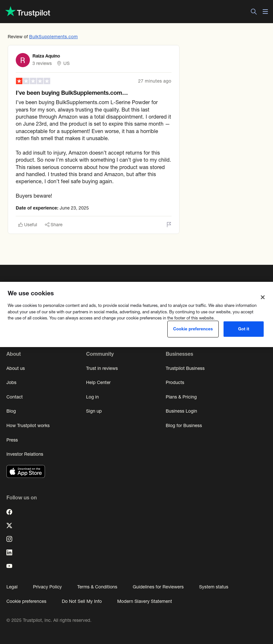
Task: Click the copyright 2025 Trustpilot text
Action: [49, 620]
